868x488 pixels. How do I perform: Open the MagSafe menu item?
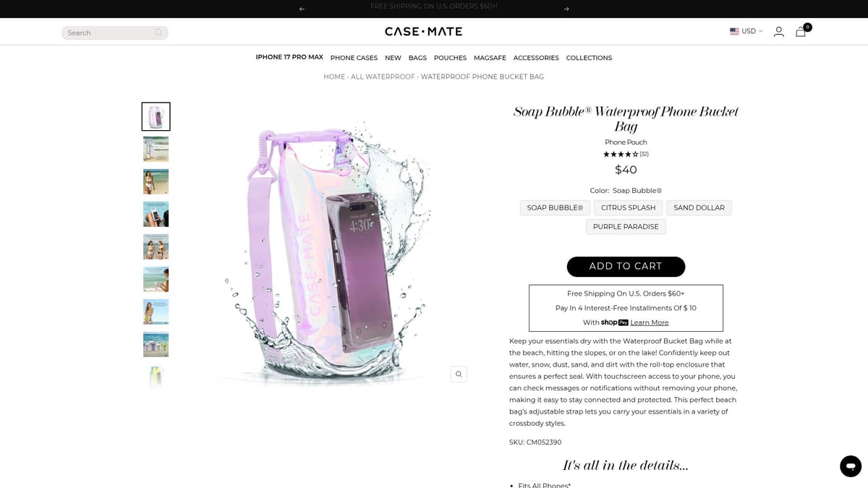(x=490, y=58)
